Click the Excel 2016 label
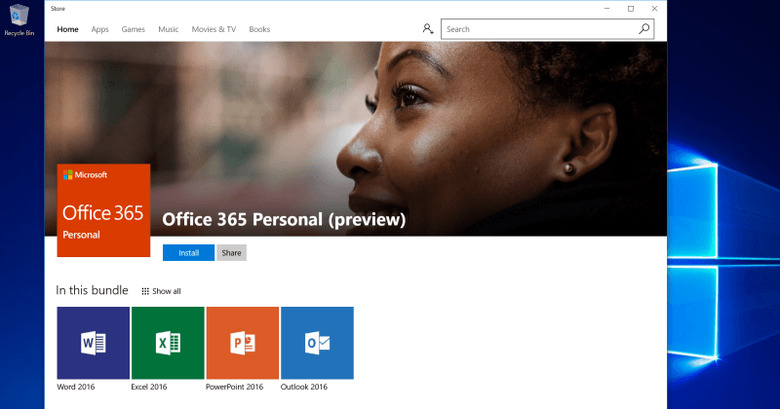Viewport: 780px width, 409px height. [x=149, y=387]
